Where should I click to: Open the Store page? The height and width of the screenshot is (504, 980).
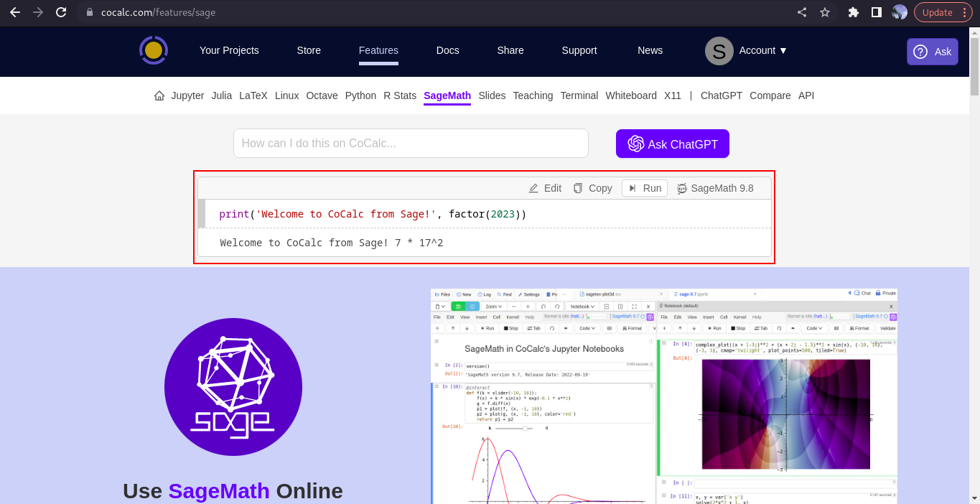coord(309,50)
